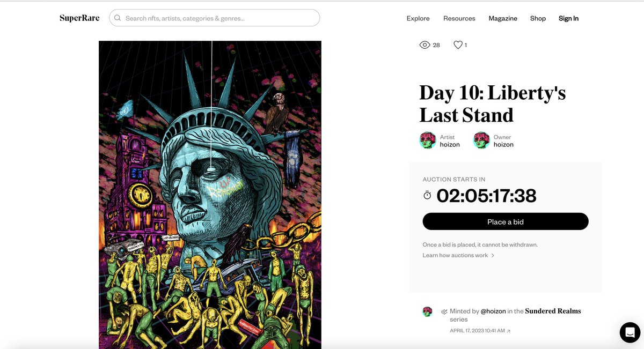
Task: Click the Place a bid button
Action: 506,221
